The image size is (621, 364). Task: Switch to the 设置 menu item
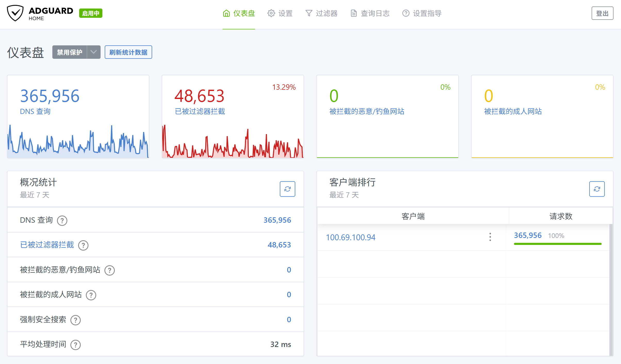click(x=285, y=13)
